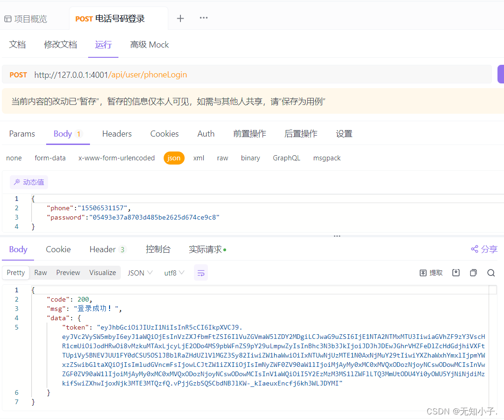Open response search with magnifier icon
The height and width of the screenshot is (420, 504).
491,273
